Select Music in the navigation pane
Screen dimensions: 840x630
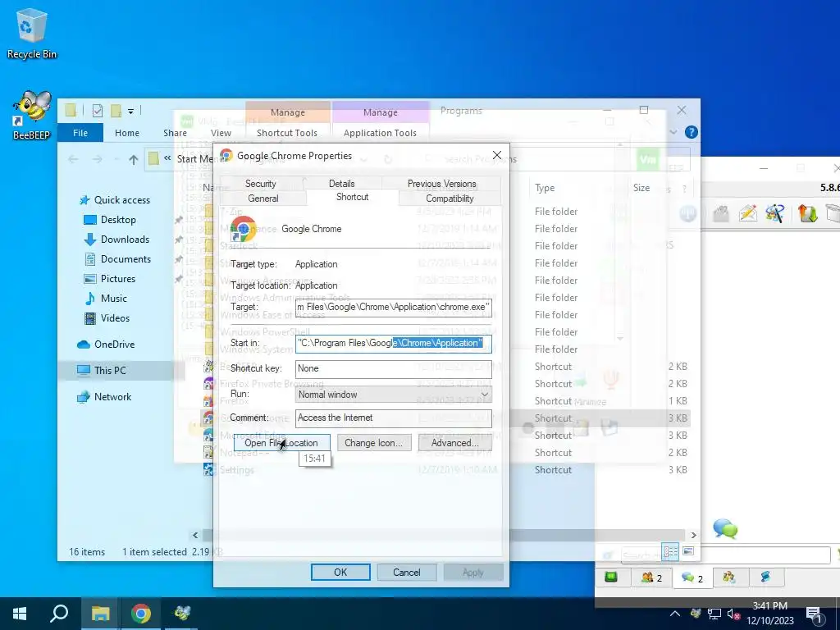pos(106,299)
